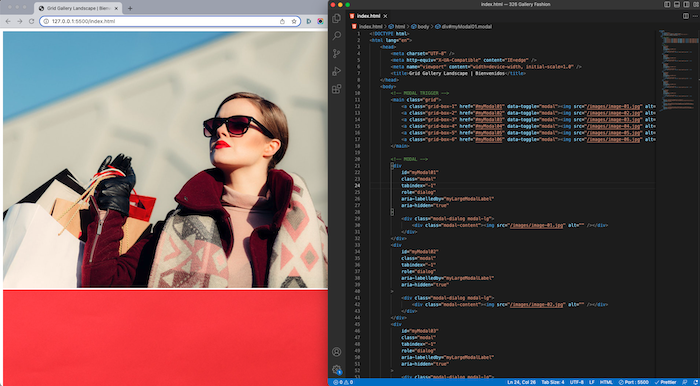Go back in the browser

[x=8, y=21]
